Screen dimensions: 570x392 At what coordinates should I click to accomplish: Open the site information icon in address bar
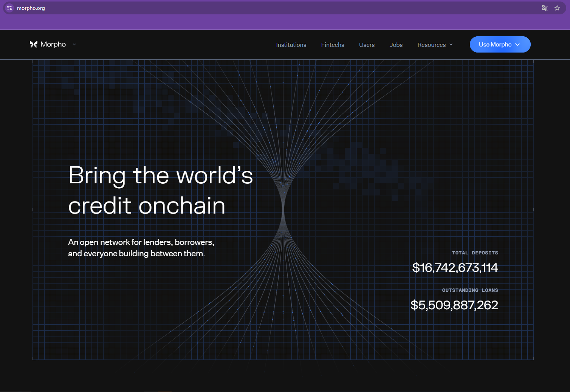click(x=9, y=8)
